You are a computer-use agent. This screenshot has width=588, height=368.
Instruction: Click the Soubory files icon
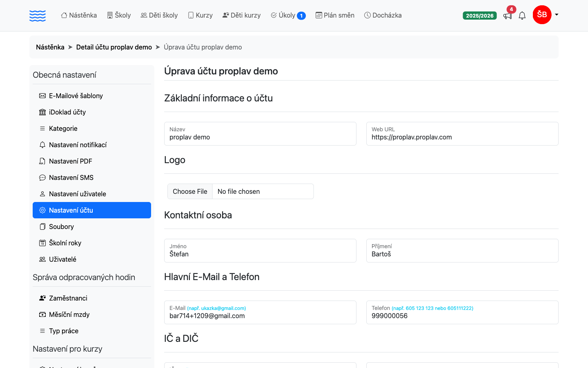pyautogui.click(x=42, y=227)
